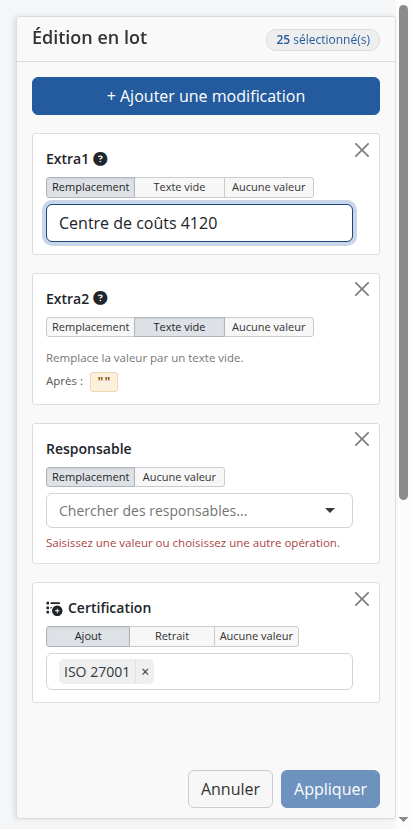This screenshot has width=411, height=829.
Task: Select Ajout mode for Certification
Action: [x=88, y=636]
